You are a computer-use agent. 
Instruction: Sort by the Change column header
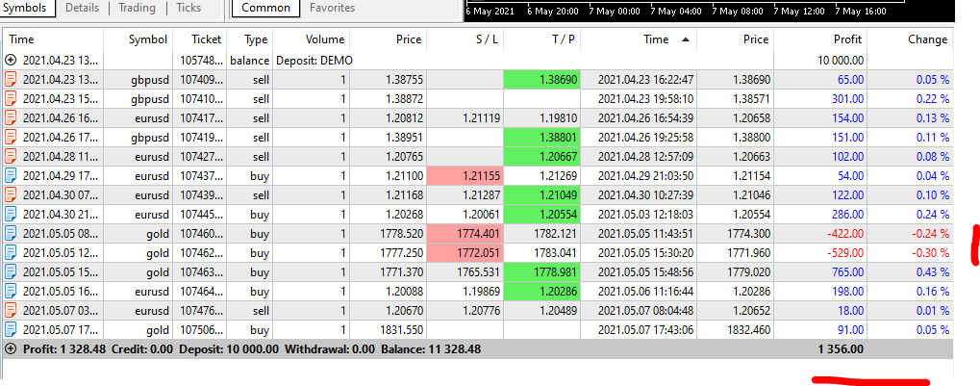[x=927, y=39]
